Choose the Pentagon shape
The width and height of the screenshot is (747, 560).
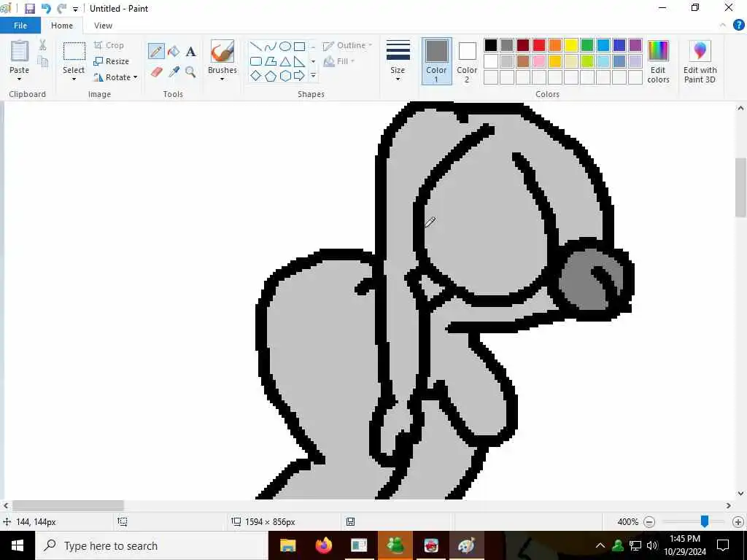[x=271, y=76]
